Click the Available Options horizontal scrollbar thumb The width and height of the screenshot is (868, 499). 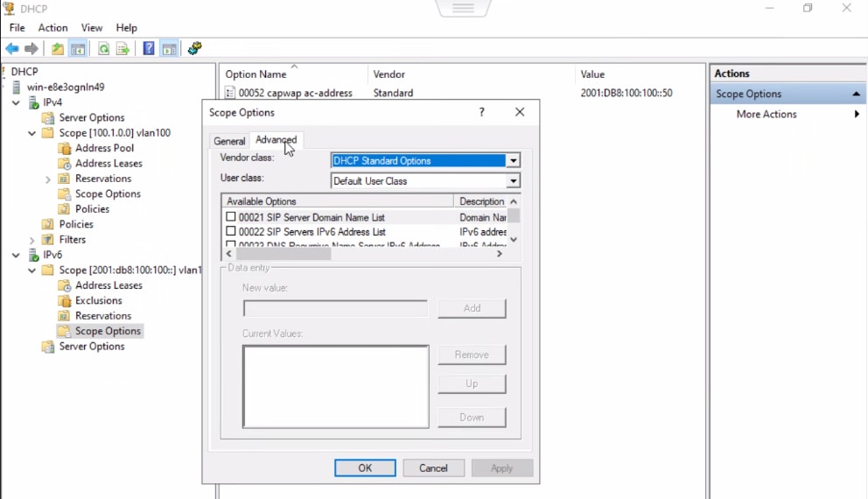pos(283,254)
